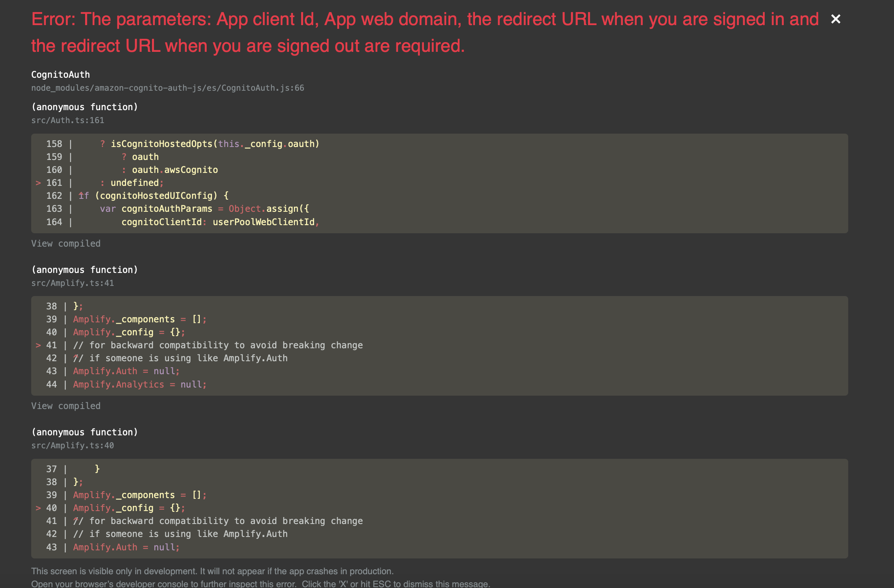Select the third anonymous function frame

[x=85, y=432]
